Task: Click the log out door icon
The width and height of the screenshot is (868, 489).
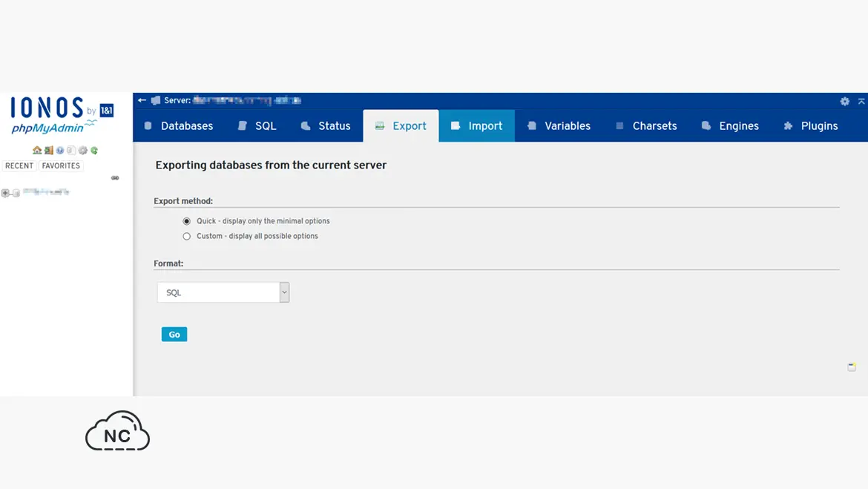Action: click(x=49, y=150)
